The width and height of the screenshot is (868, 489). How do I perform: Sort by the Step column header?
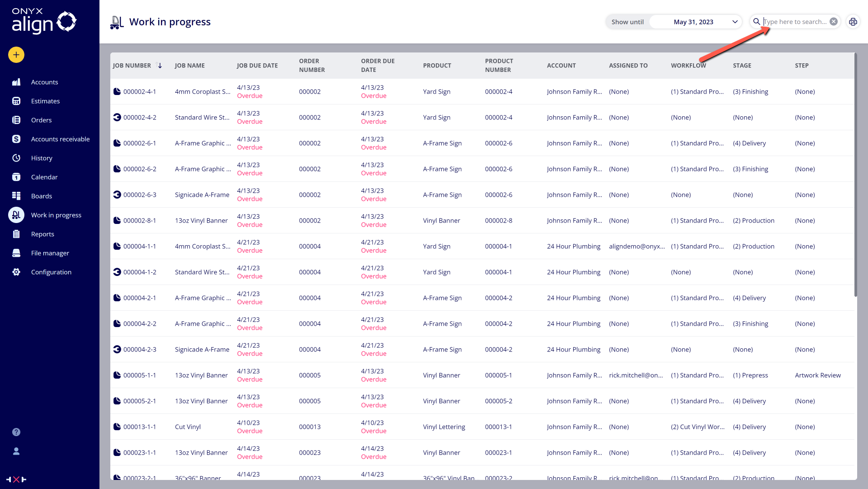pos(802,66)
